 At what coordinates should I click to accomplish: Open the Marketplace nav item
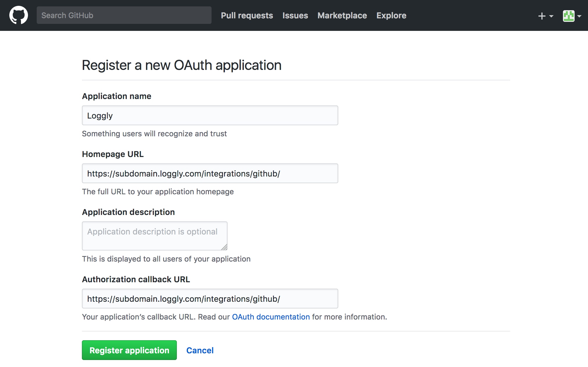click(x=342, y=15)
